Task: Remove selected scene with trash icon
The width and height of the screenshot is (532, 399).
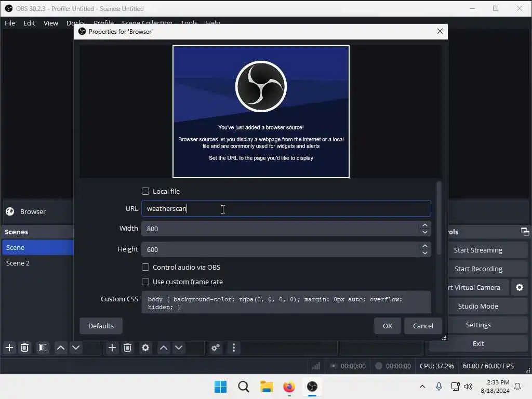Action: [25, 348]
